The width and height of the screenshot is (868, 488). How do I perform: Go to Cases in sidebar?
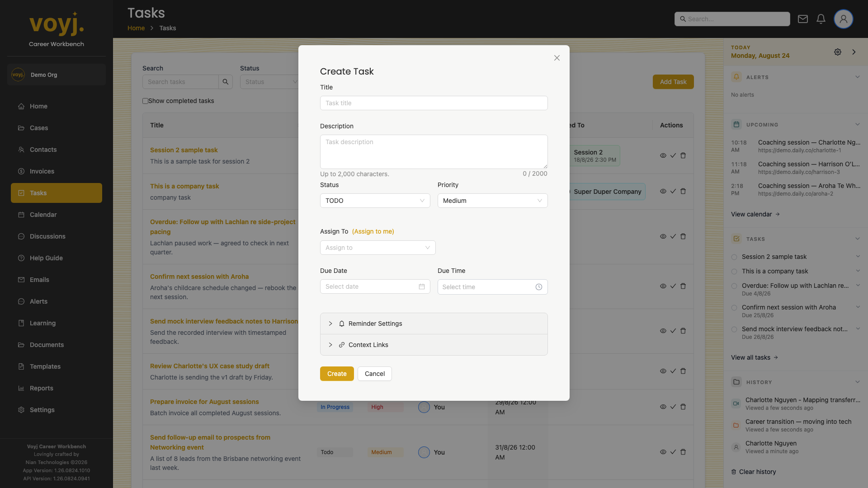coord(57,128)
